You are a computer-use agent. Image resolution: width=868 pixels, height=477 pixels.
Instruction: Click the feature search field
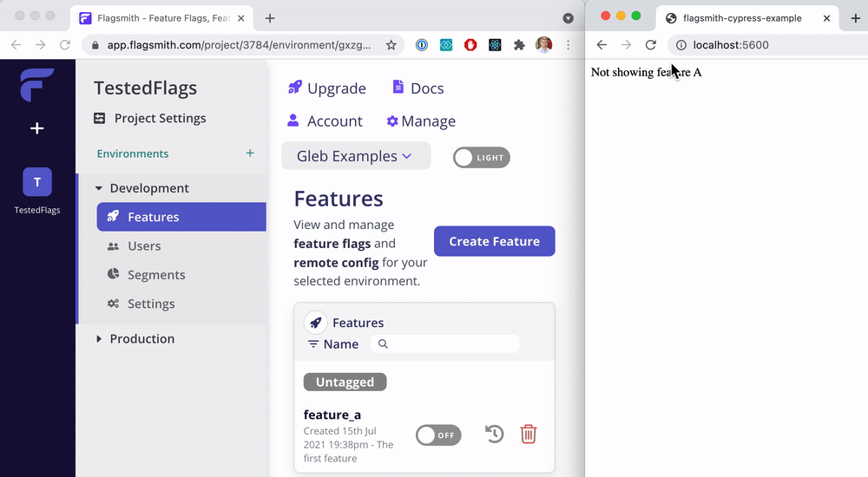click(x=445, y=344)
